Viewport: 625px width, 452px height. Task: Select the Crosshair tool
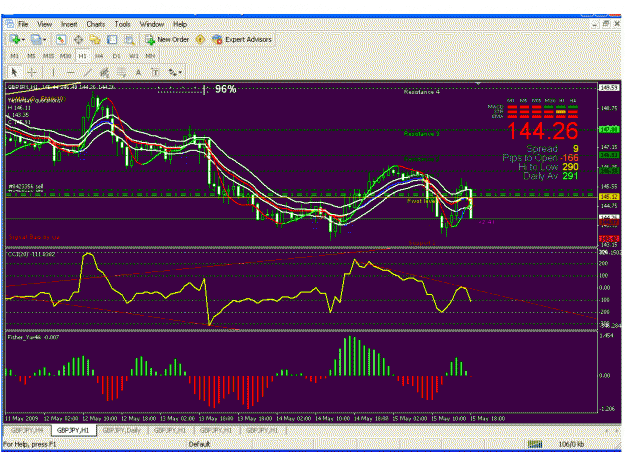click(x=32, y=72)
